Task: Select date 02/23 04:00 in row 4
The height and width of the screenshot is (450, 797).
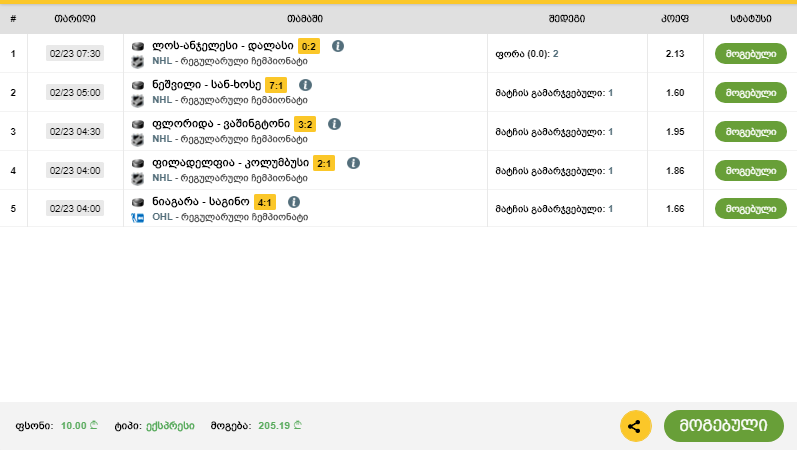Action: point(75,170)
